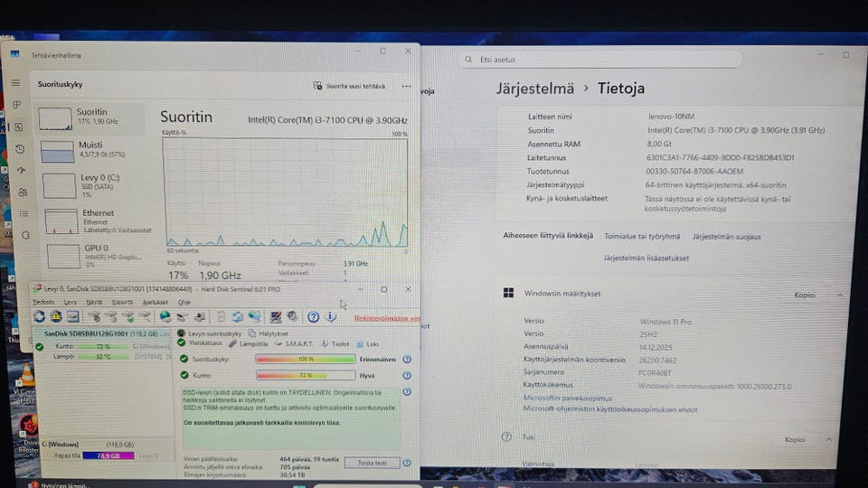Open App history icon in Task Manager
The image size is (868, 488).
(20, 149)
